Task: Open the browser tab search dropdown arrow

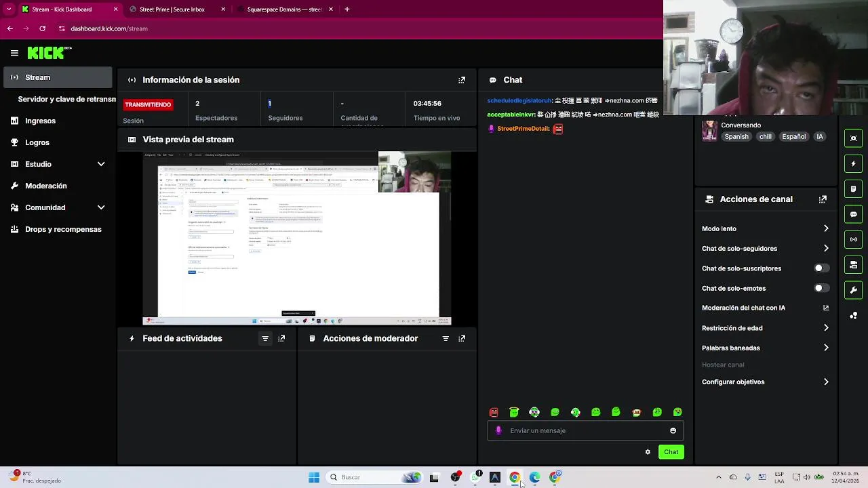Action: [x=8, y=9]
